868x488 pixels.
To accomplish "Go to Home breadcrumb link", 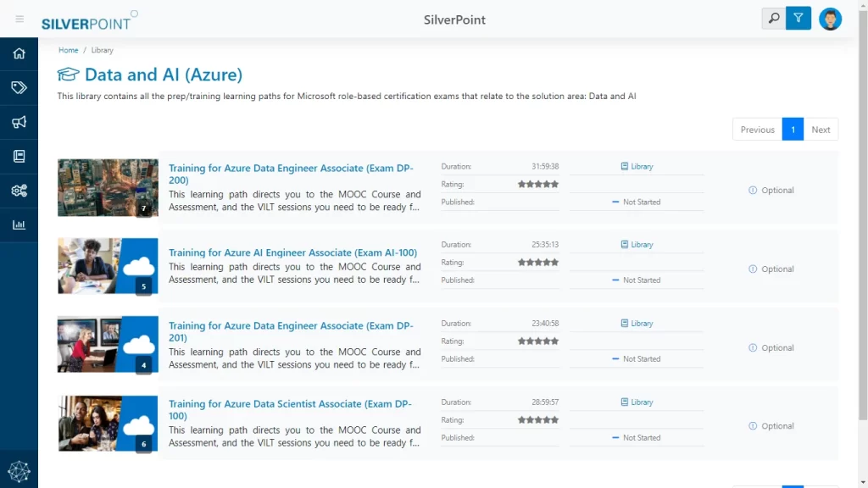I will pos(68,50).
